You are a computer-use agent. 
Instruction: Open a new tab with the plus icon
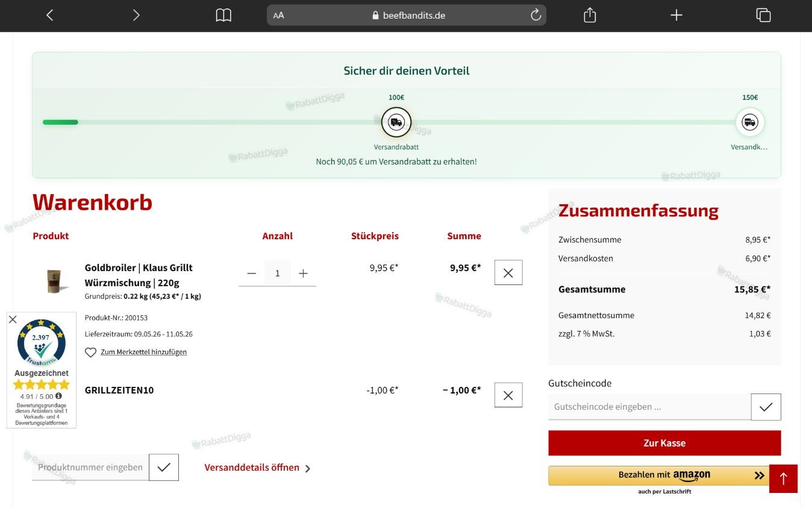[676, 15]
